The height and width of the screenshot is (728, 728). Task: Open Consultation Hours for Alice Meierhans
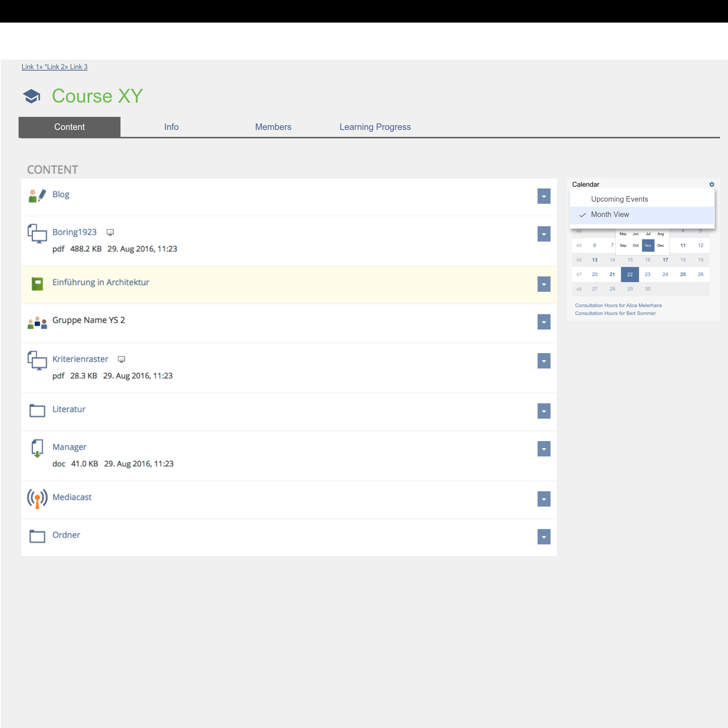click(618, 305)
